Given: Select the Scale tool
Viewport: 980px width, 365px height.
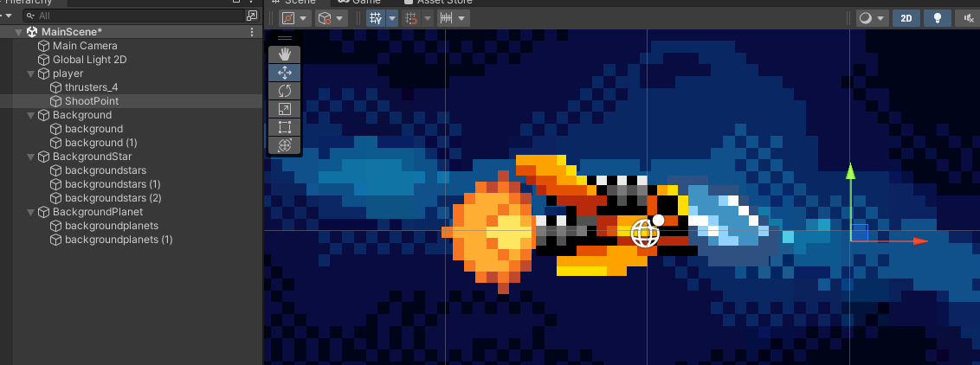Looking at the screenshot, I should click(284, 109).
